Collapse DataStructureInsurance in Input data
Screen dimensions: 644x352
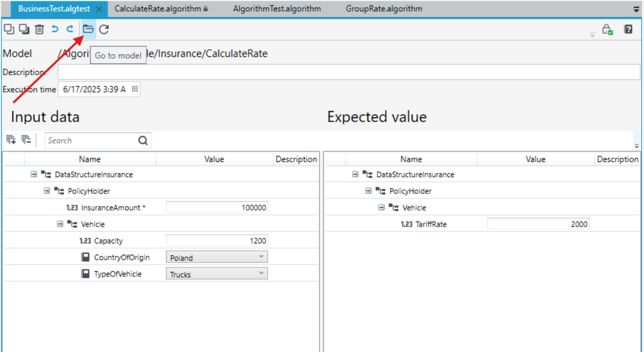(34, 175)
